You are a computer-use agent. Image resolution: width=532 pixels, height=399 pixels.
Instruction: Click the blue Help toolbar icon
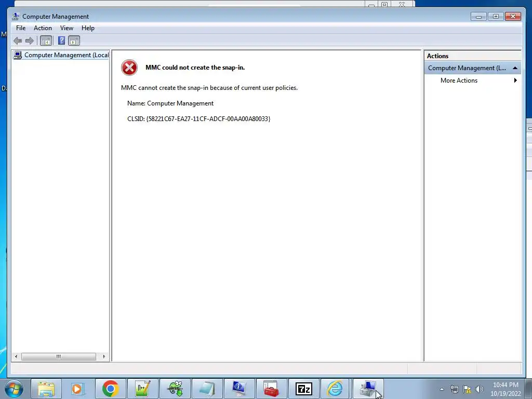pos(61,41)
